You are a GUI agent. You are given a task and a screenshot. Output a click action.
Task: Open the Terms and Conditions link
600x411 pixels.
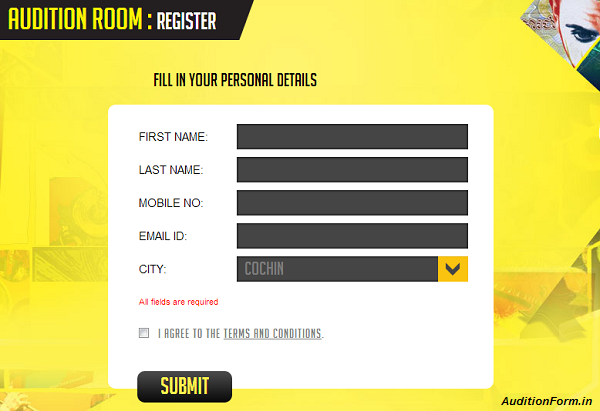coord(272,334)
